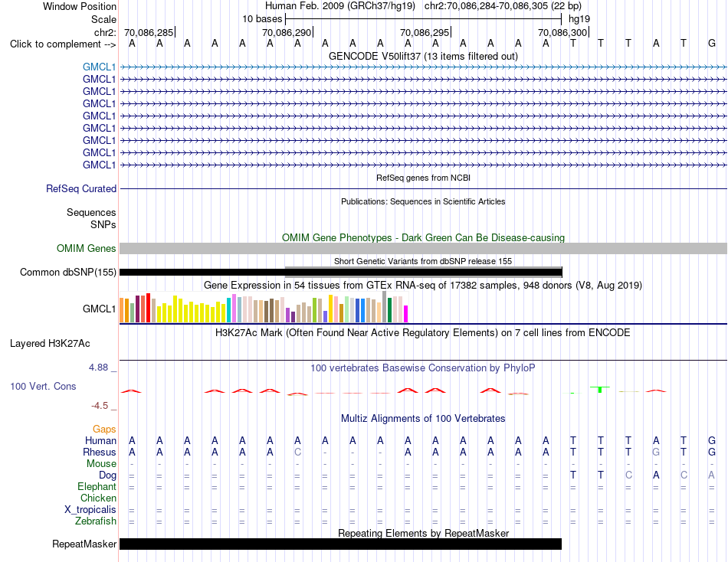Click the OMIM Genes label
This screenshot has width=728, height=562.
coord(86,248)
